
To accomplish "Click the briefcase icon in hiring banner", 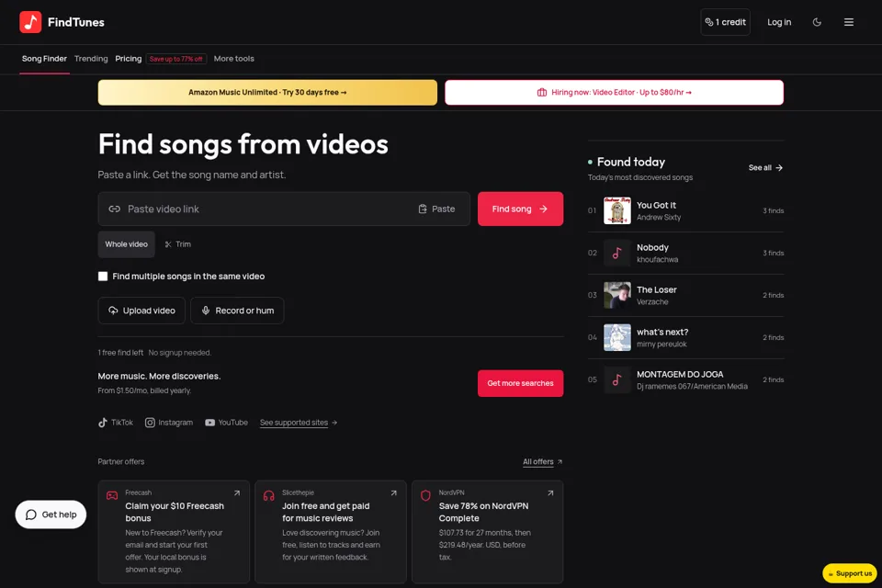I will 542,92.
